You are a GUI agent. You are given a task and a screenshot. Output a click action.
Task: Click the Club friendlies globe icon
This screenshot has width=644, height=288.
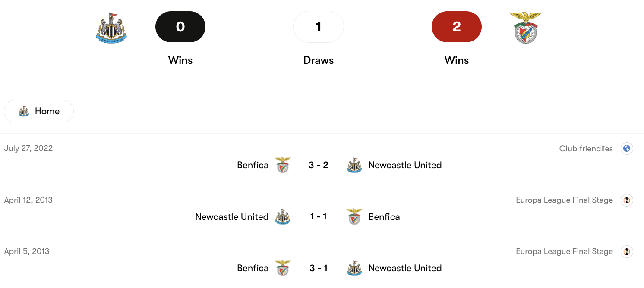pyautogui.click(x=627, y=149)
